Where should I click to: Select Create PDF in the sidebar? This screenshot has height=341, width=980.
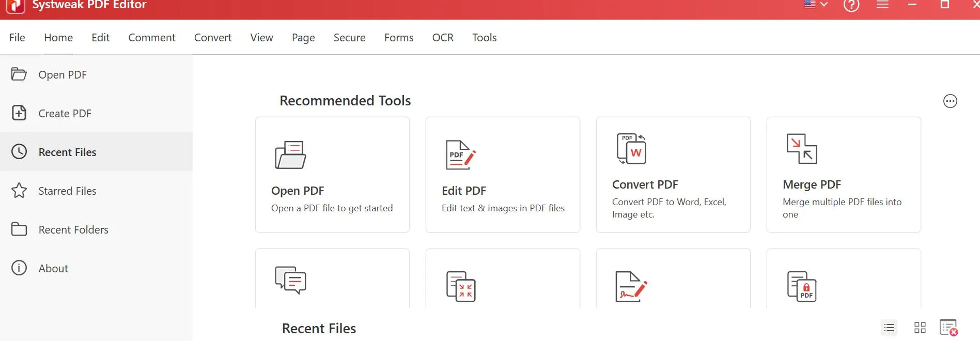(x=96, y=113)
